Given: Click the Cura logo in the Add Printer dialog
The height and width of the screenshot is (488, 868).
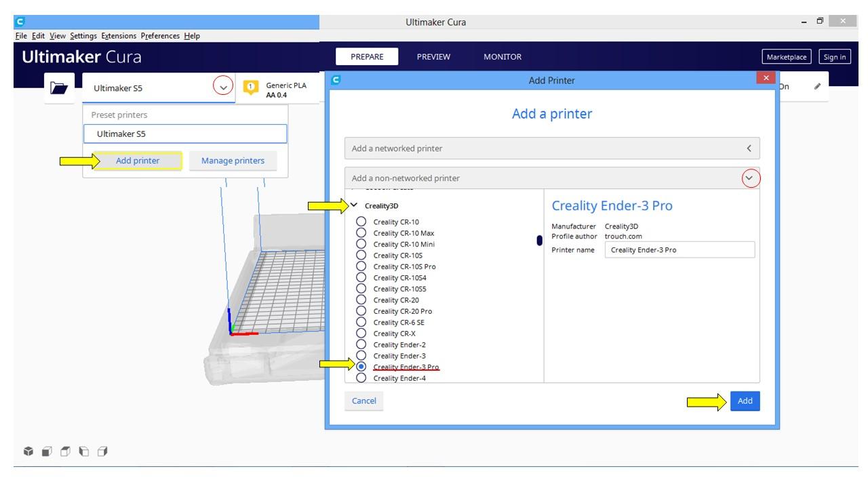Looking at the screenshot, I should 335,80.
